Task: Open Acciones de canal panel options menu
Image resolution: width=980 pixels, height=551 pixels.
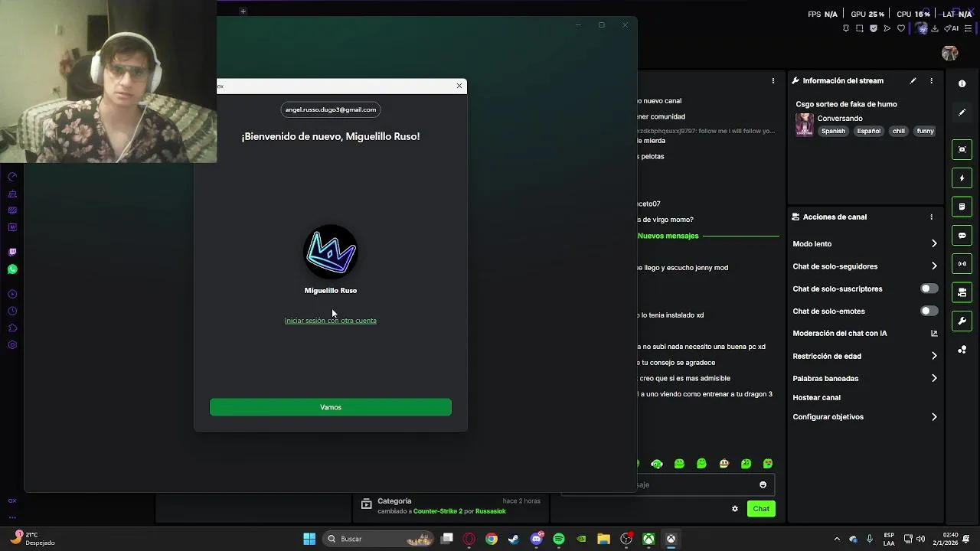Action: coord(932,217)
